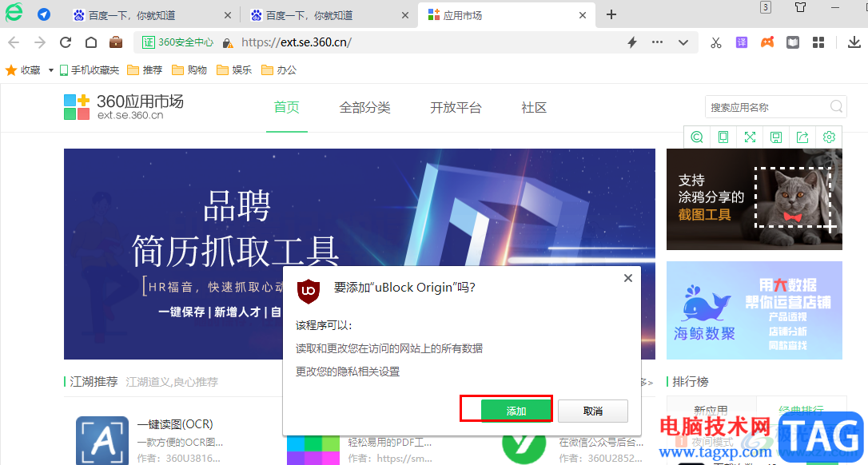Click the skin T-shirt icon in title bar
The height and width of the screenshot is (465, 868).
tap(801, 7)
